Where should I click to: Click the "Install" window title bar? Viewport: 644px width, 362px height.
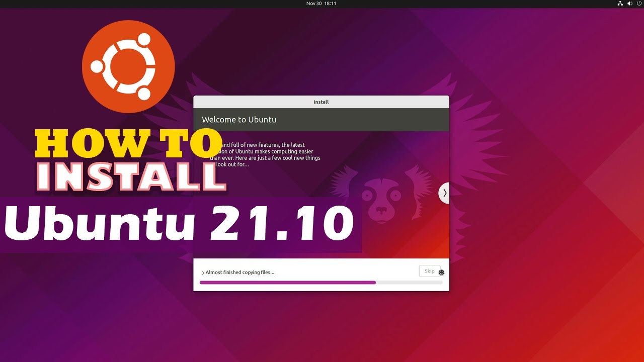pyautogui.click(x=321, y=102)
